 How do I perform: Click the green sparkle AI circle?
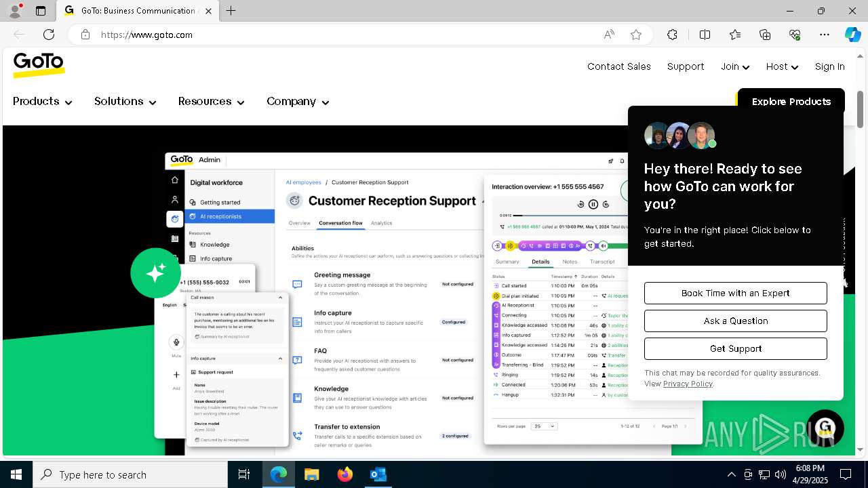[x=155, y=273]
